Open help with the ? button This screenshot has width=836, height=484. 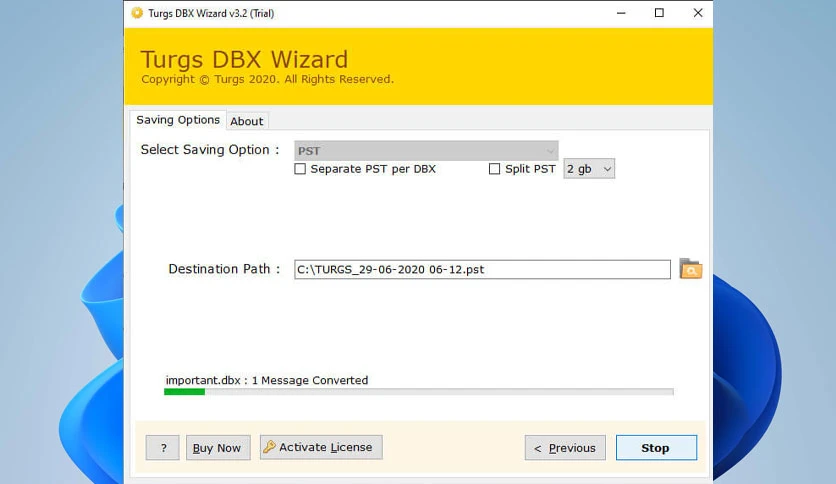pos(163,448)
